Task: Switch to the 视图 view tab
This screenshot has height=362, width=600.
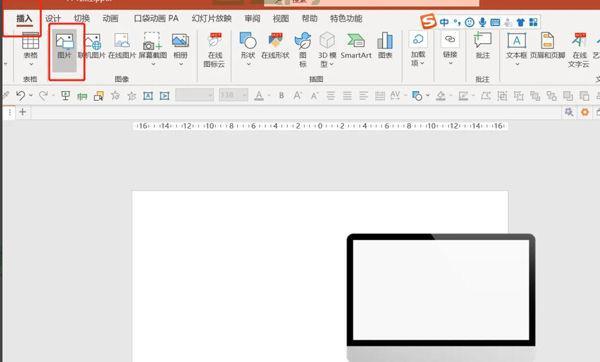Action: coord(281,18)
